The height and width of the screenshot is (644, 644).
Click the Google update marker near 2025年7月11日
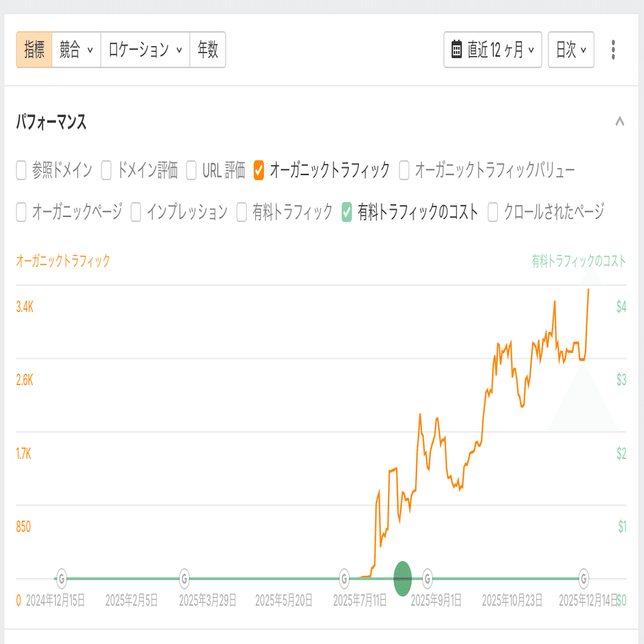[x=345, y=579]
